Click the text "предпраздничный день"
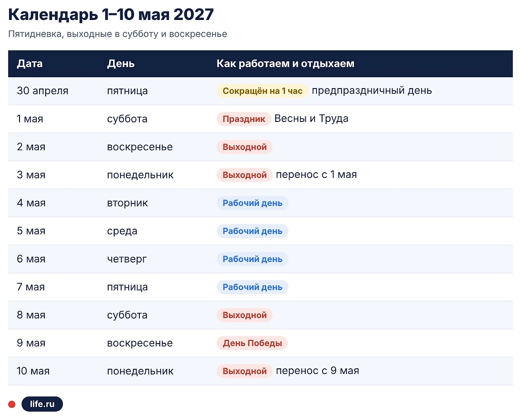Image resolution: width=521 pixels, height=420 pixels. 372,91
